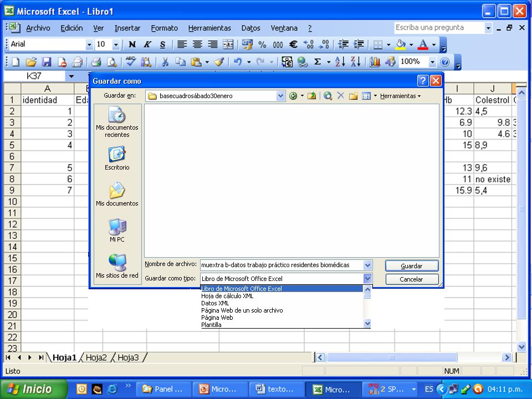This screenshot has width=532, height=399.
Task: Expand the zoom percentage dropdown
Action: tap(432, 62)
